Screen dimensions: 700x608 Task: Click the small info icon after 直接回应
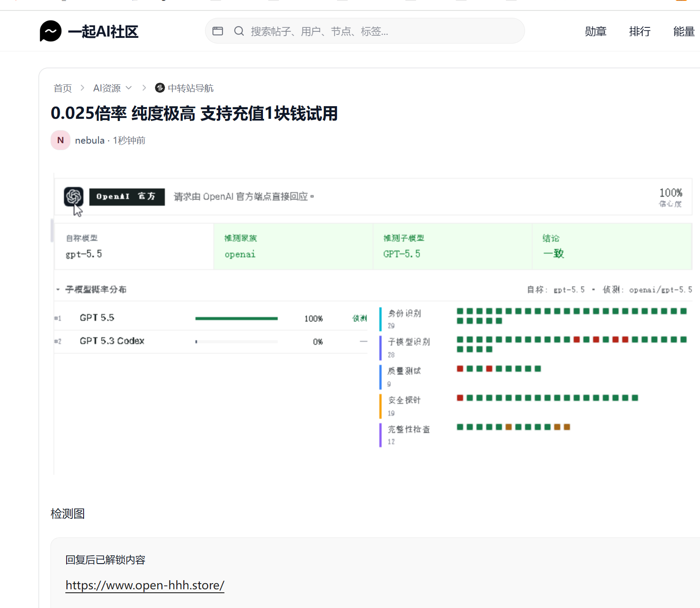coord(312,197)
